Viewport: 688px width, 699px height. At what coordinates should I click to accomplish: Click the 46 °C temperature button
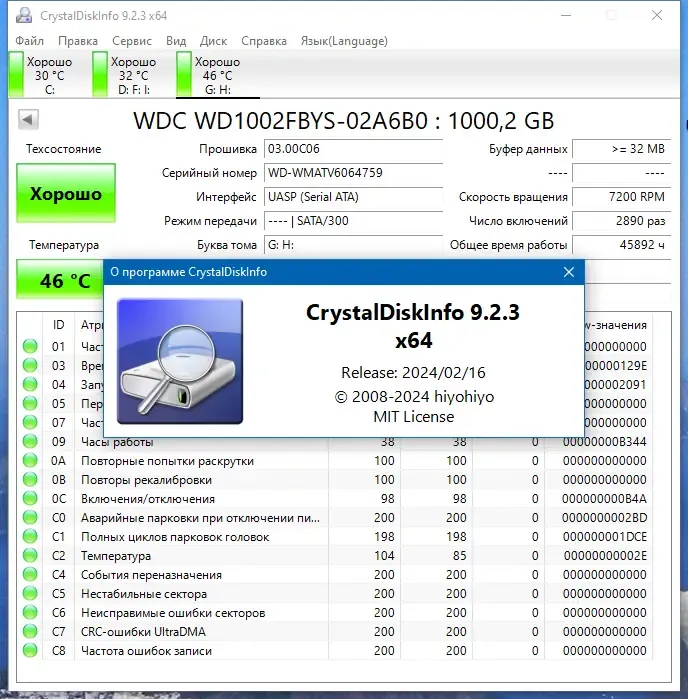60,280
